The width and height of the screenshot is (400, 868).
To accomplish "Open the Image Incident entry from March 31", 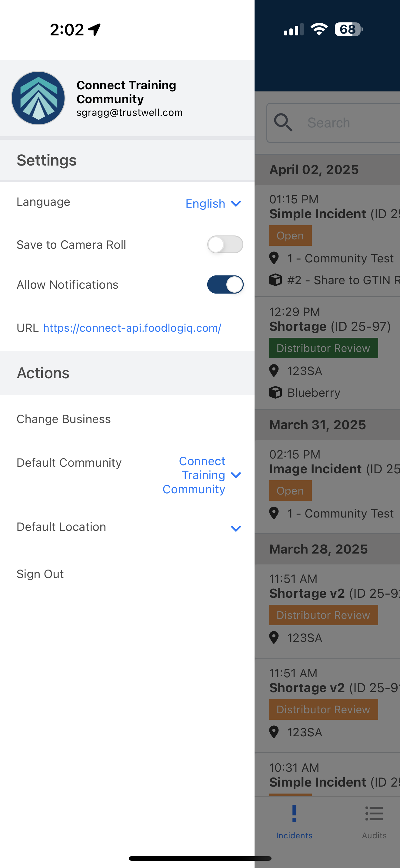I will [328, 487].
